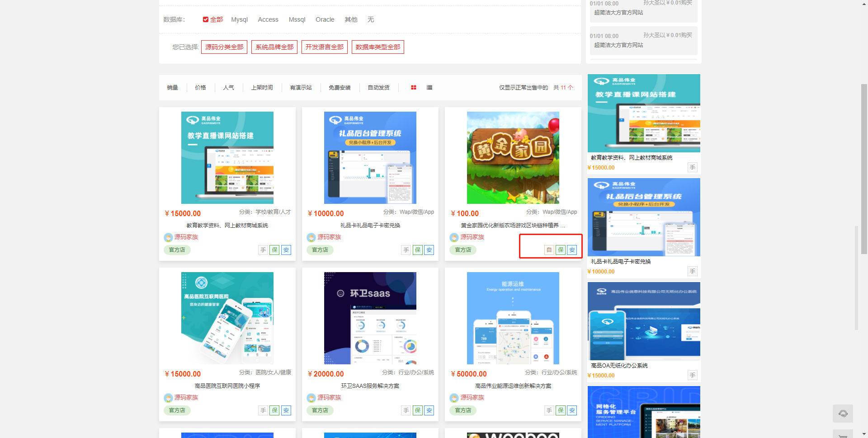Click 手 badge on 环卫SAAS服务解决方案 card
Screen dimensions: 868x438
click(406, 410)
